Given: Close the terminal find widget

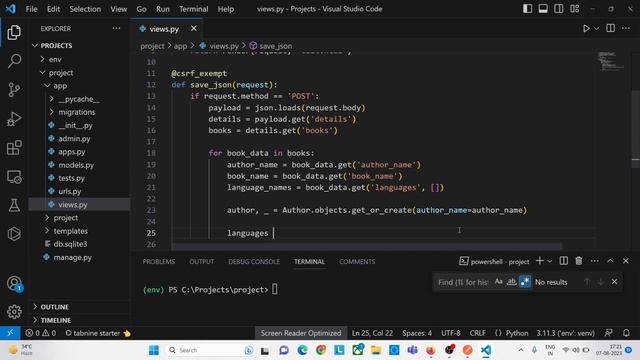Looking at the screenshot, I should (614, 282).
